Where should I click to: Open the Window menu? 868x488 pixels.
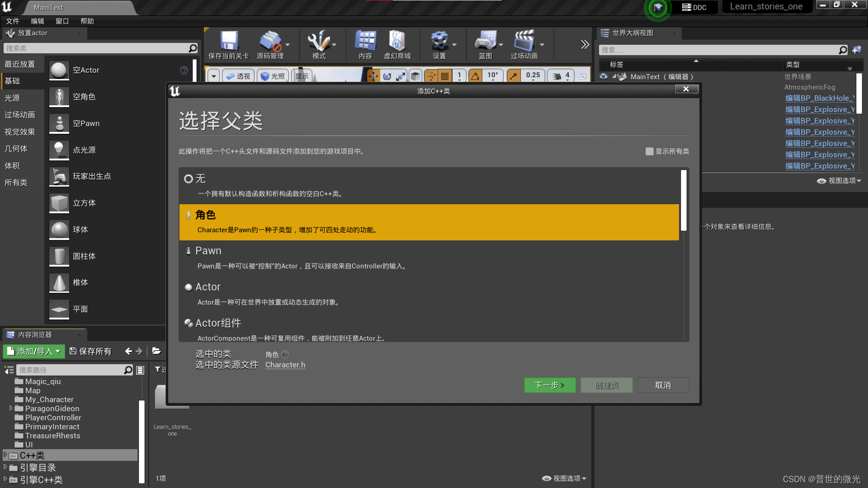pyautogui.click(x=62, y=21)
